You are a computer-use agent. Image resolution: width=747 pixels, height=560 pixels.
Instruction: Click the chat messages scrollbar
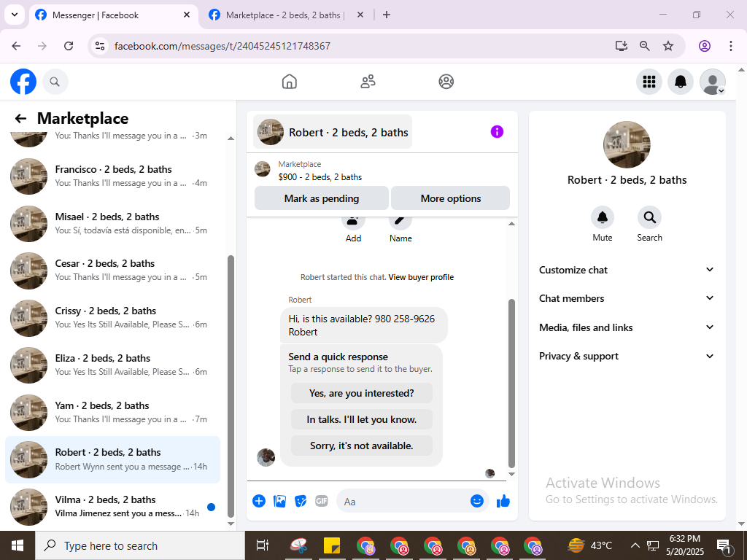[511, 384]
